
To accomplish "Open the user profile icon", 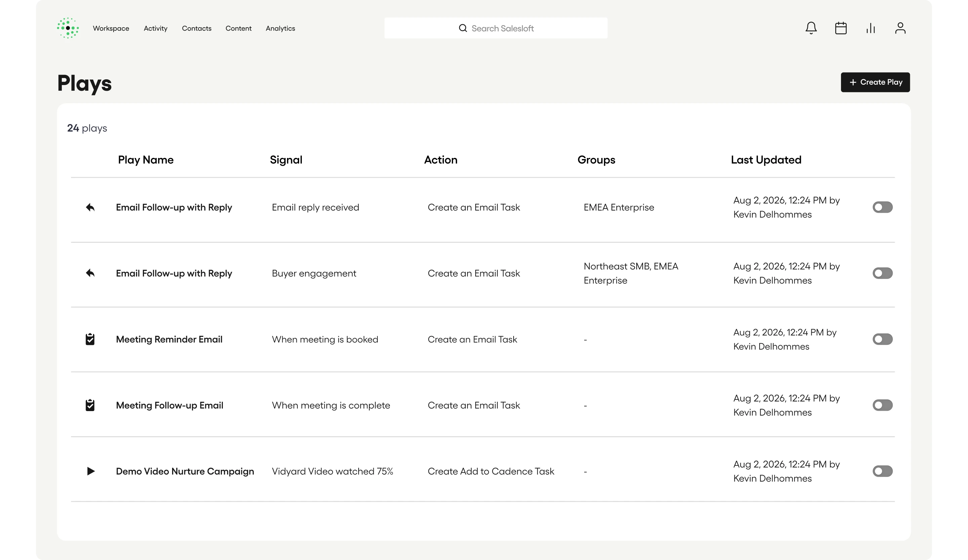I will (x=900, y=28).
